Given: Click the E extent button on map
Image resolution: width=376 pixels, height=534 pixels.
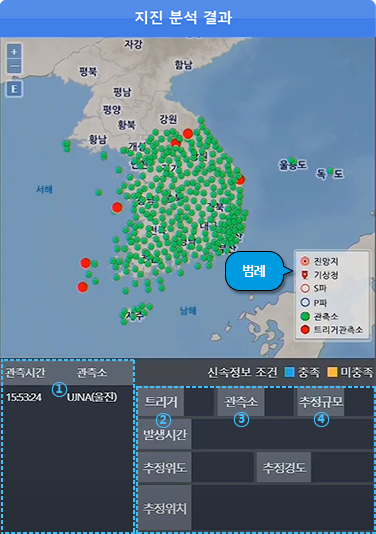Looking at the screenshot, I should point(14,89).
